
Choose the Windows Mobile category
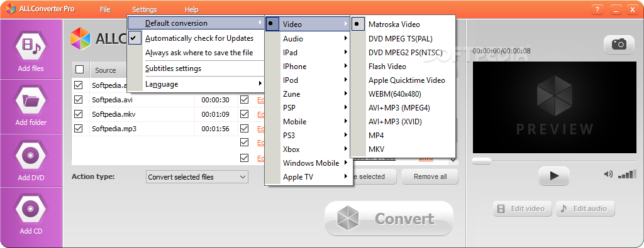[309, 163]
